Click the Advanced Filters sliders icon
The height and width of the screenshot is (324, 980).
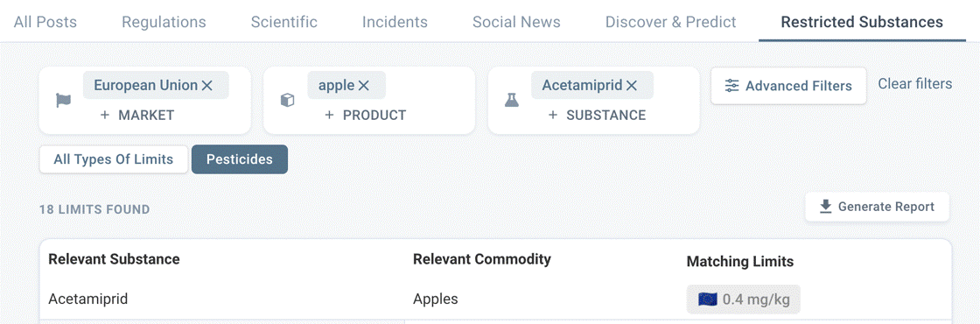click(x=731, y=86)
